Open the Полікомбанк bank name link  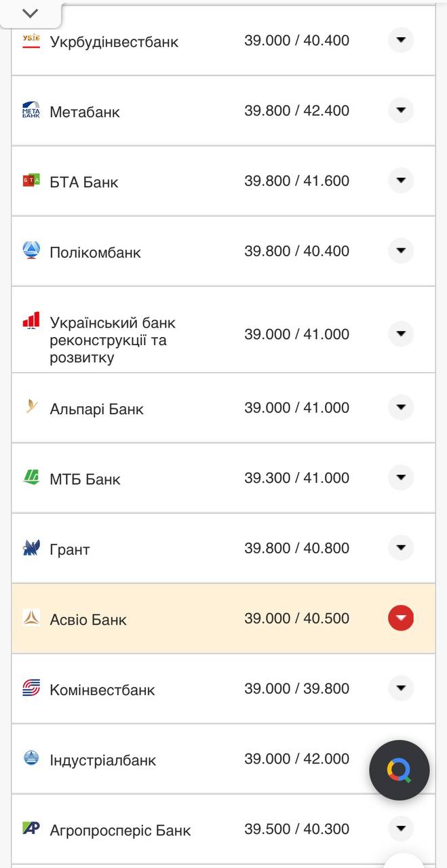[95, 252]
